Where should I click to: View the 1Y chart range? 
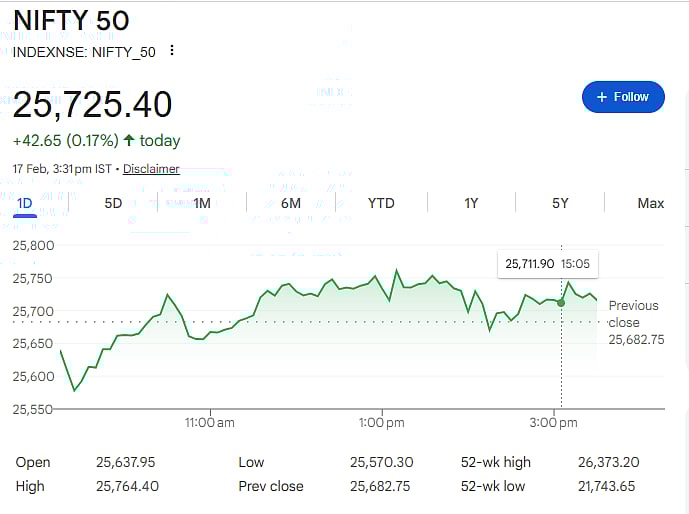click(471, 203)
